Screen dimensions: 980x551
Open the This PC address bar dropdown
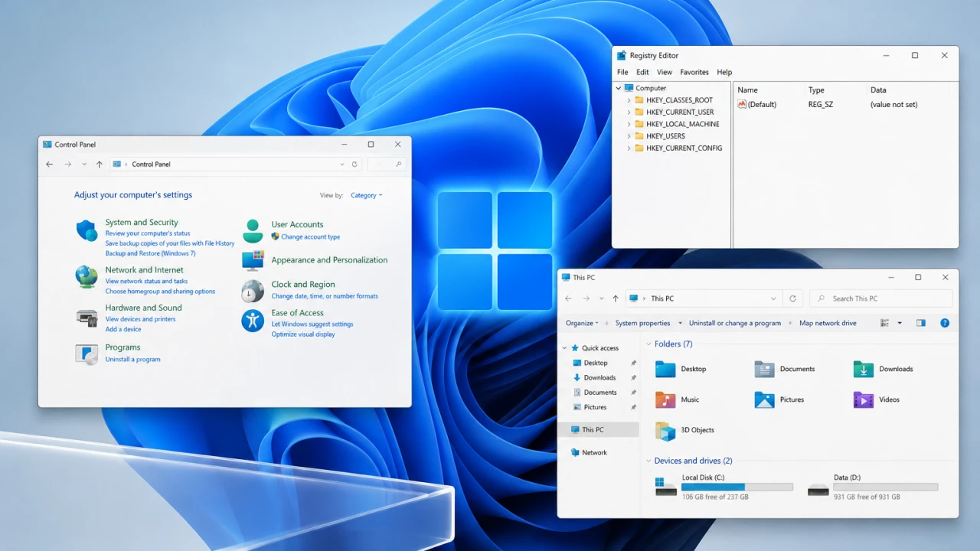(773, 298)
